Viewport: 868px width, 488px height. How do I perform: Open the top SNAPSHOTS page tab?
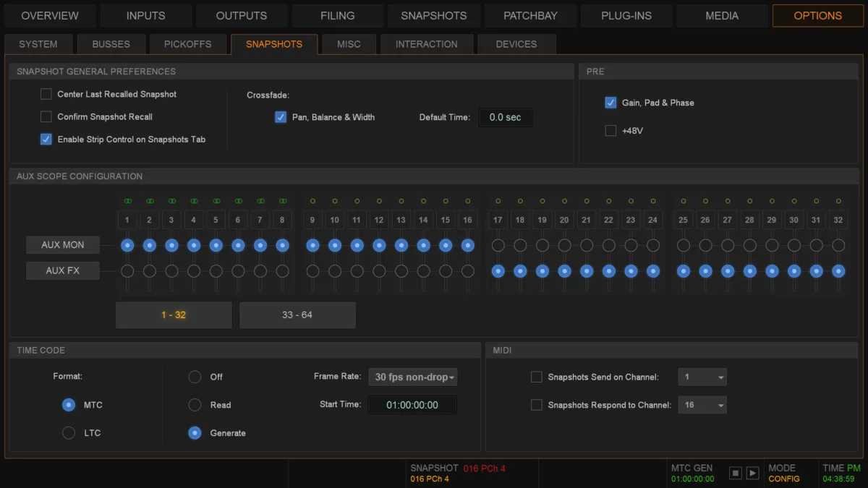coord(434,15)
